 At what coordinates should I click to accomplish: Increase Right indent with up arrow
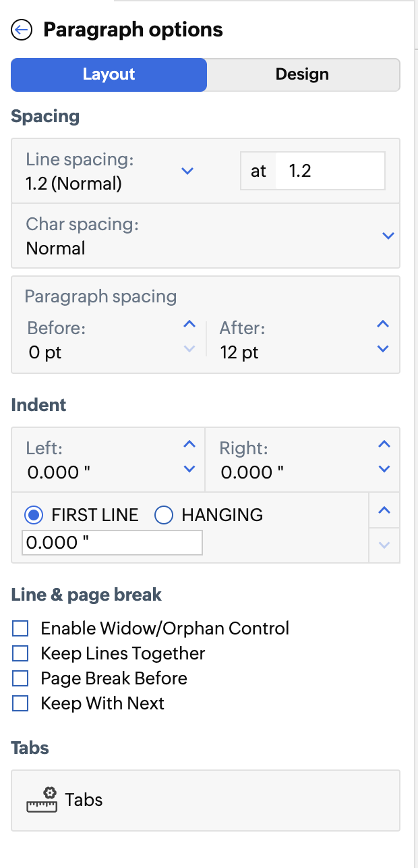(384, 444)
